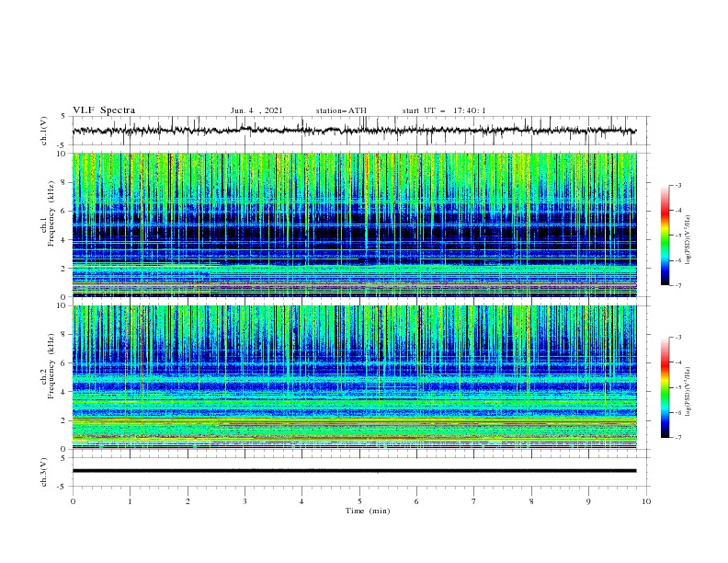Click inside the ch.1 spectrogram panel

(x=354, y=224)
